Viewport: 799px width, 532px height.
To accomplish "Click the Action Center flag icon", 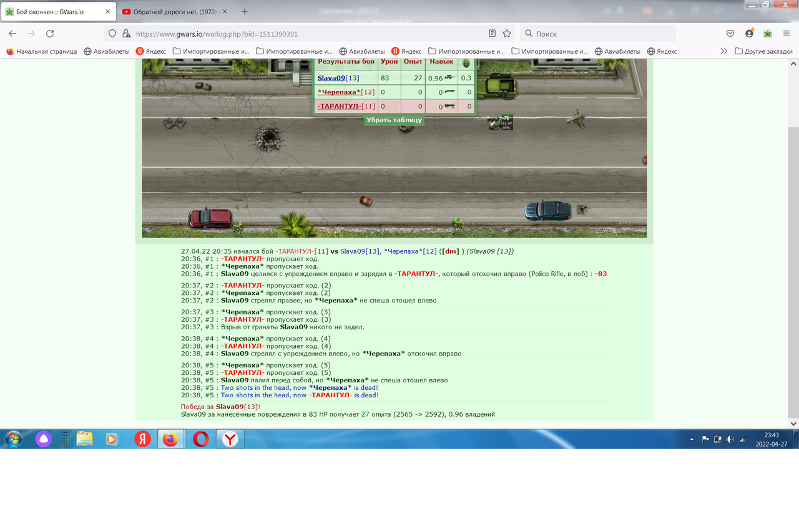I will [705, 439].
